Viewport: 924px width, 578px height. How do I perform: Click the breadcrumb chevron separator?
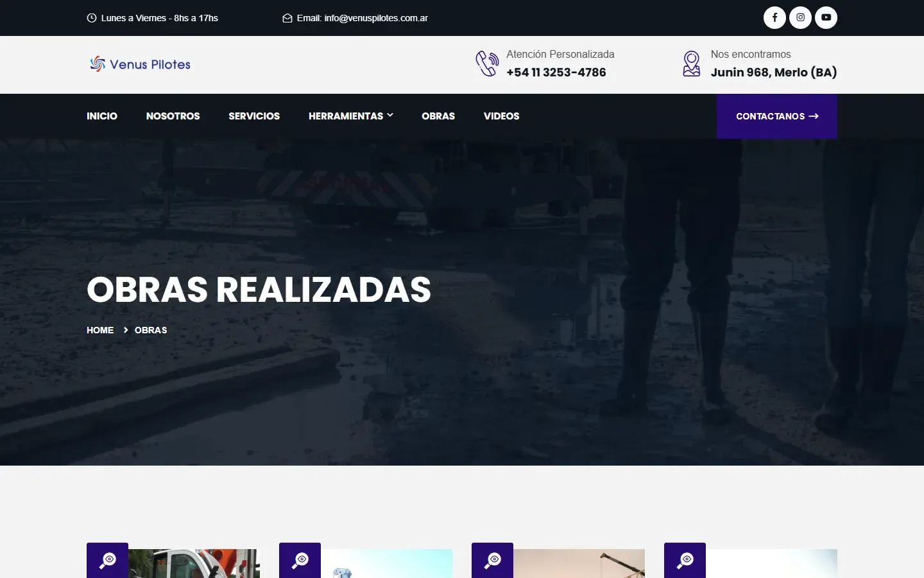click(x=126, y=330)
